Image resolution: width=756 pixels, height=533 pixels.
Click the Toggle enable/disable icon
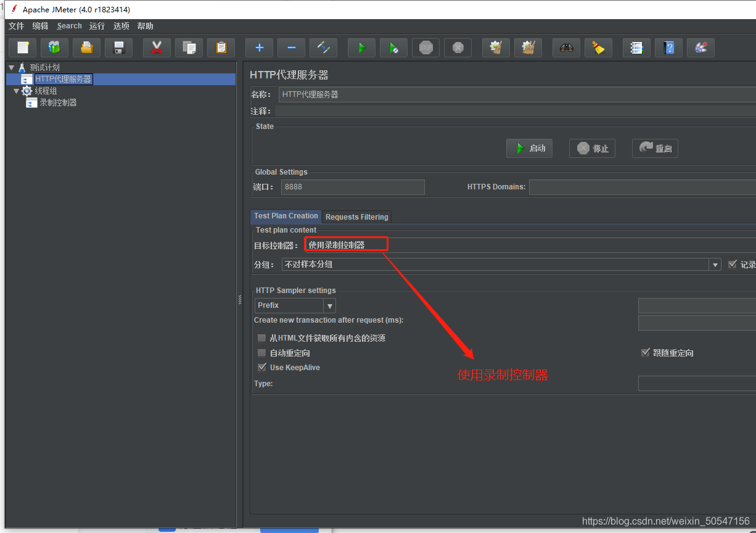[x=324, y=48]
